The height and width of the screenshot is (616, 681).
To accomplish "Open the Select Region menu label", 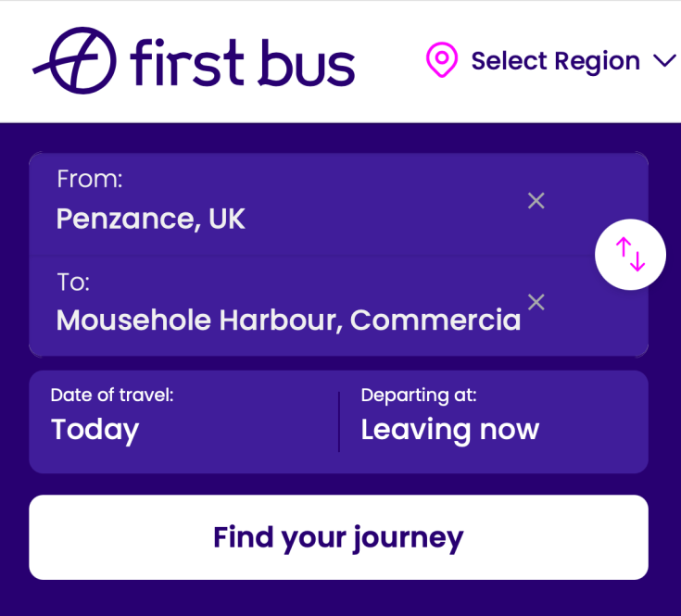I will tap(555, 61).
